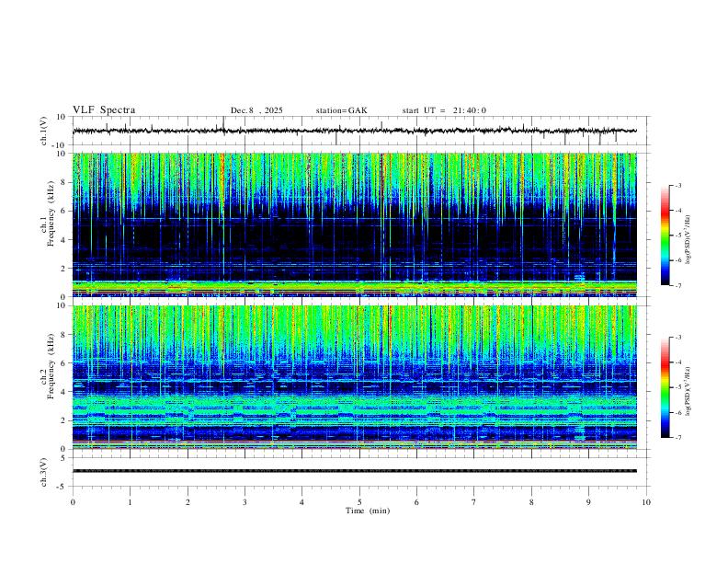Click the ch.2 spectrogram panel

coord(355,377)
